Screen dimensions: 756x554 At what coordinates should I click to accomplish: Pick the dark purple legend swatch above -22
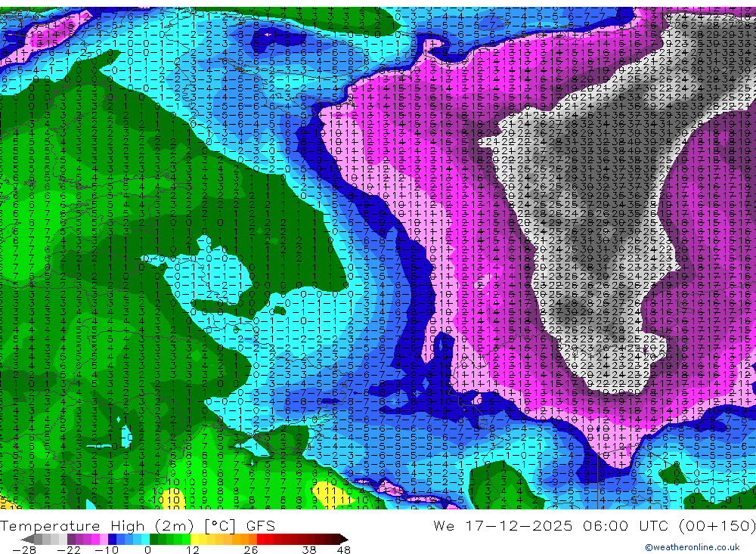[71, 540]
